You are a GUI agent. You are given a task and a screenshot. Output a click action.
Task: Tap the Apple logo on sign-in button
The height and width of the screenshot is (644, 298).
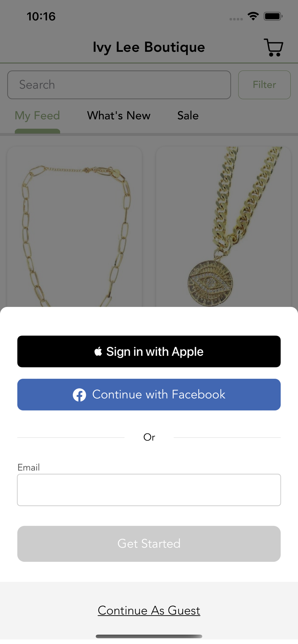[x=98, y=351]
